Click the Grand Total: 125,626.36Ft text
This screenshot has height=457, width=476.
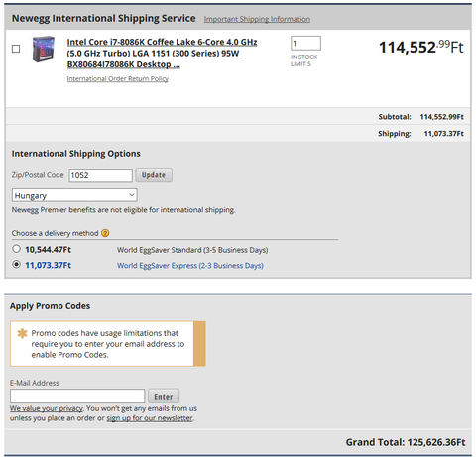point(406,442)
